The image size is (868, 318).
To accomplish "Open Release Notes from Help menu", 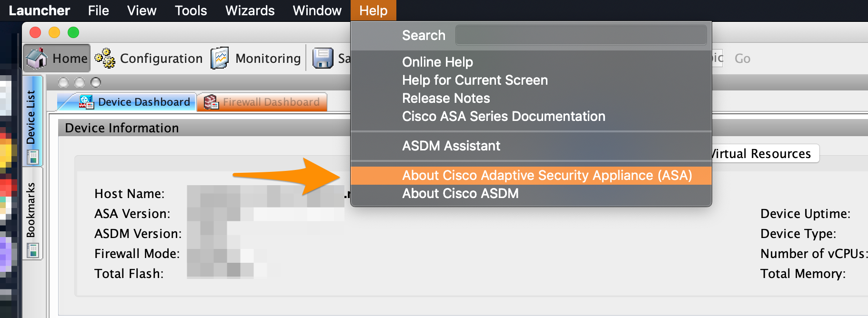I will (x=445, y=99).
